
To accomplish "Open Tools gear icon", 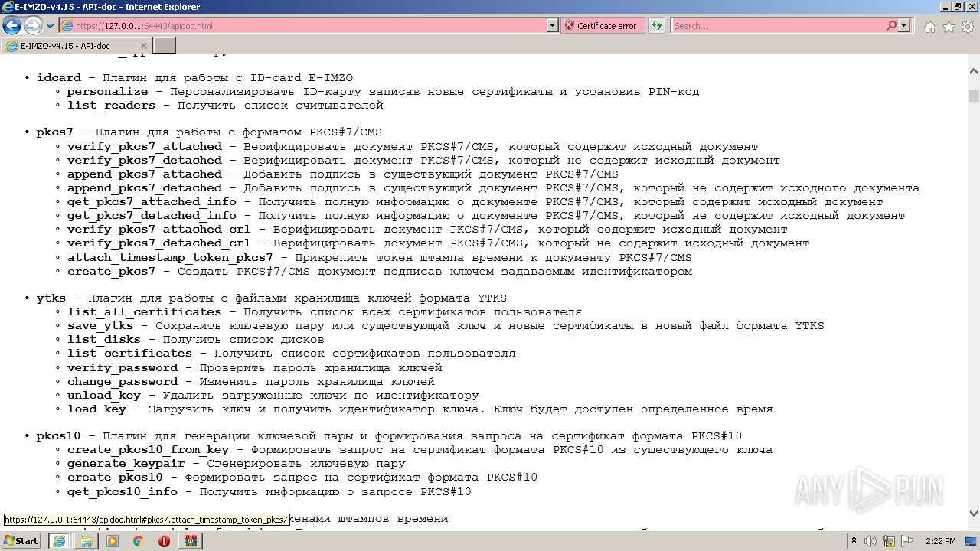I will coord(967,27).
